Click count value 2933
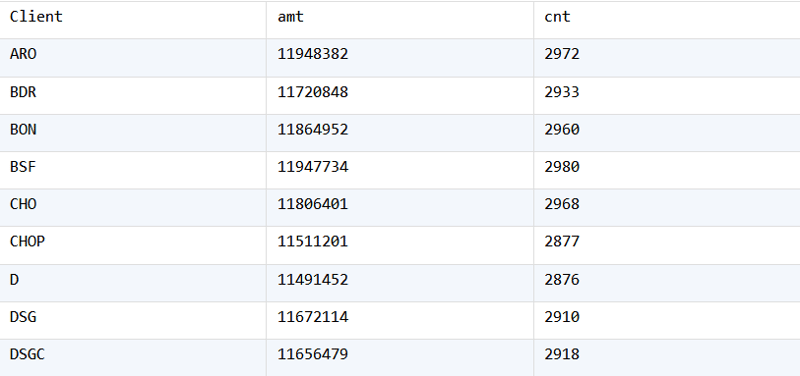Viewport: 800px width, 376px height. point(562,92)
